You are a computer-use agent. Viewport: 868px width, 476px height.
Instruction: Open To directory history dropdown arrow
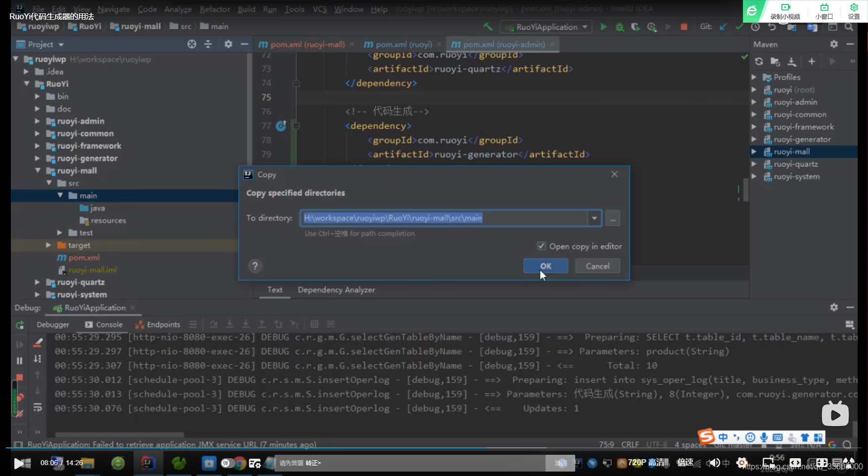coord(594,218)
